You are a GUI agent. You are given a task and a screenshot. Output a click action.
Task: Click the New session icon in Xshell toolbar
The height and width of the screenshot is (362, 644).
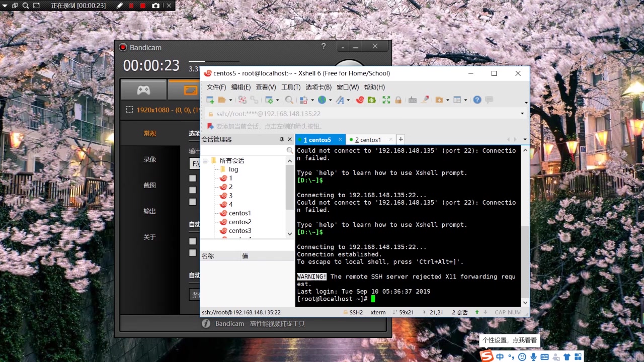pyautogui.click(x=210, y=100)
